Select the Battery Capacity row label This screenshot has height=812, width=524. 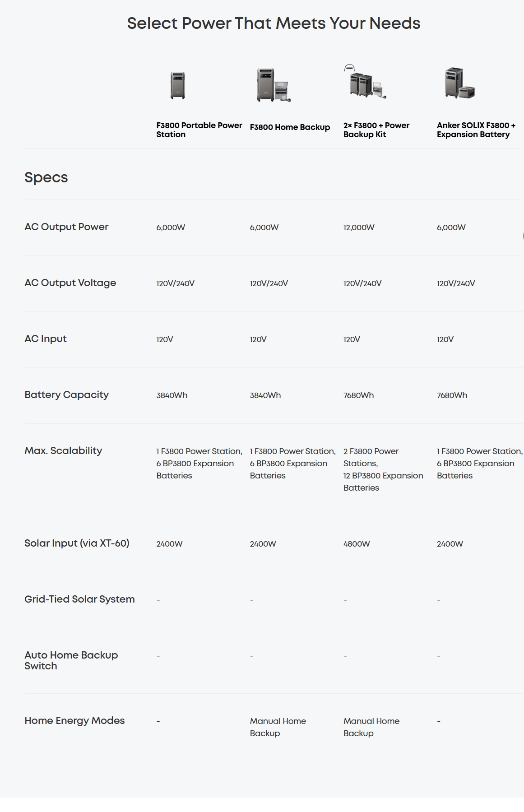coord(66,395)
